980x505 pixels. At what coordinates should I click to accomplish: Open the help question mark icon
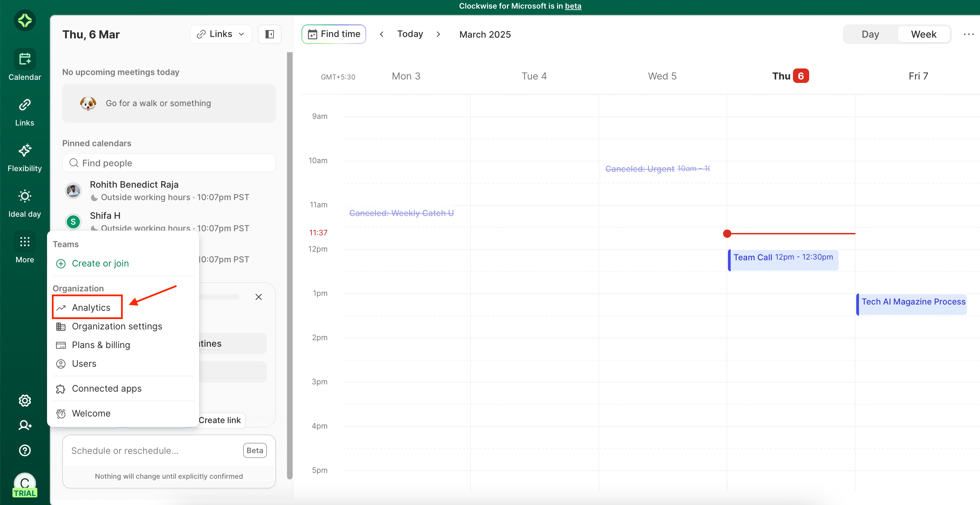coord(25,451)
